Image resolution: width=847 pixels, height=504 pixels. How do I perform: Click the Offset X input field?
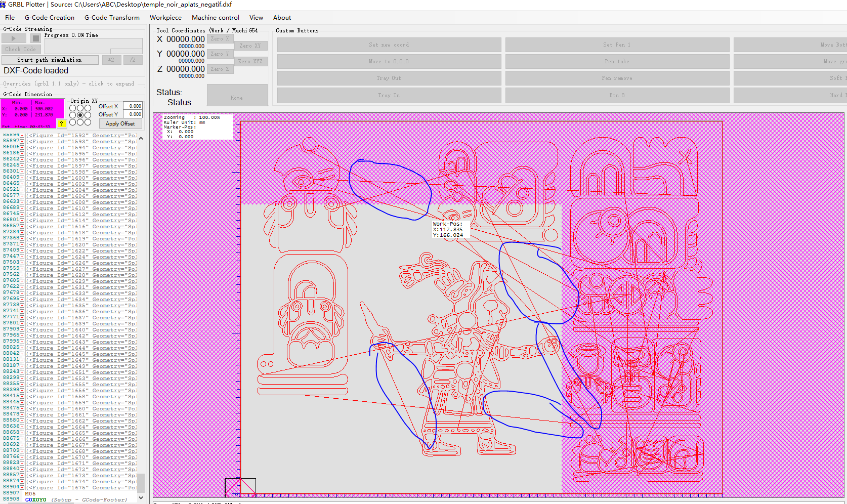coord(133,106)
